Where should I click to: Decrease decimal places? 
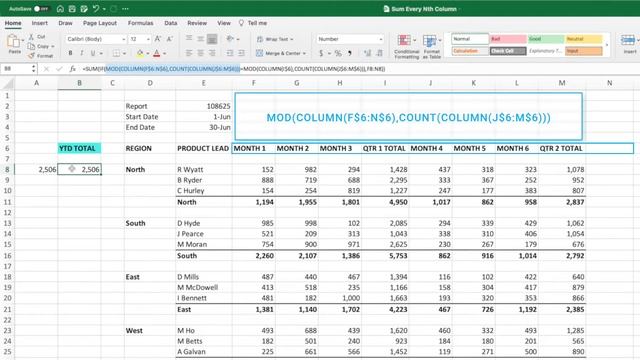380,53
